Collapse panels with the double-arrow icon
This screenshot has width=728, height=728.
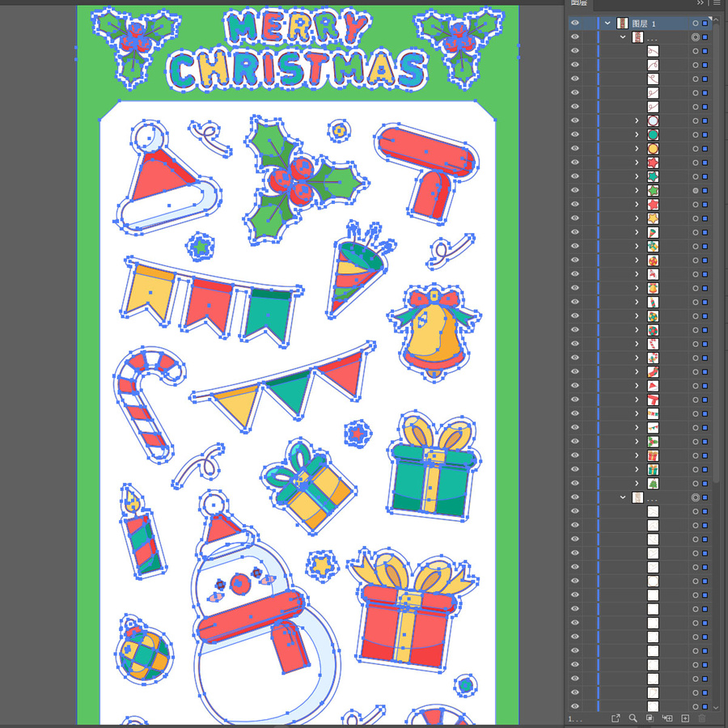[x=700, y=2]
